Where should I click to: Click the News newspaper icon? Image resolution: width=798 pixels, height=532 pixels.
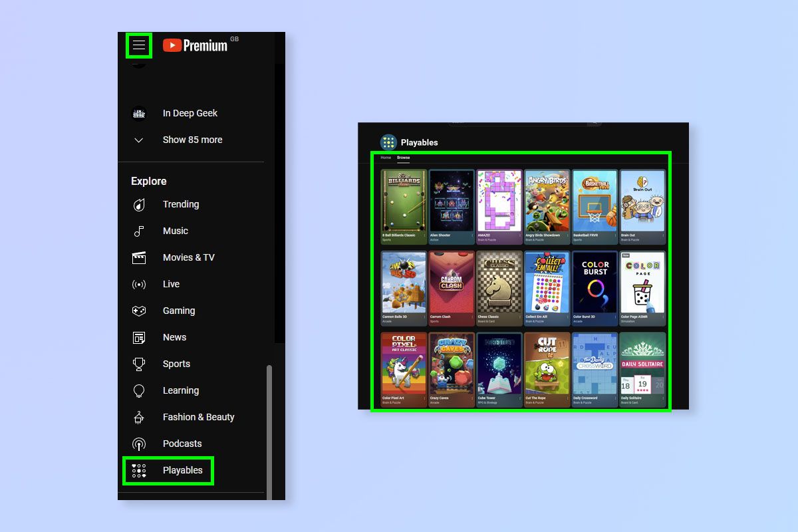pos(138,337)
